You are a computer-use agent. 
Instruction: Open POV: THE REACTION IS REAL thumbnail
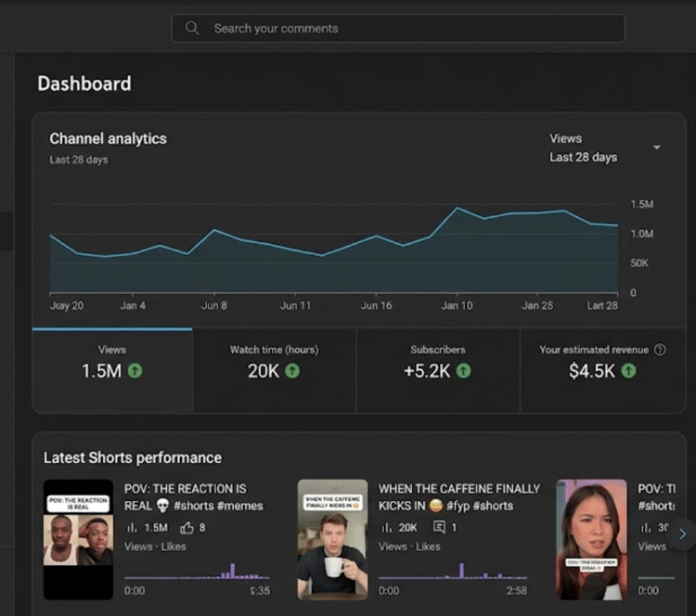click(78, 539)
